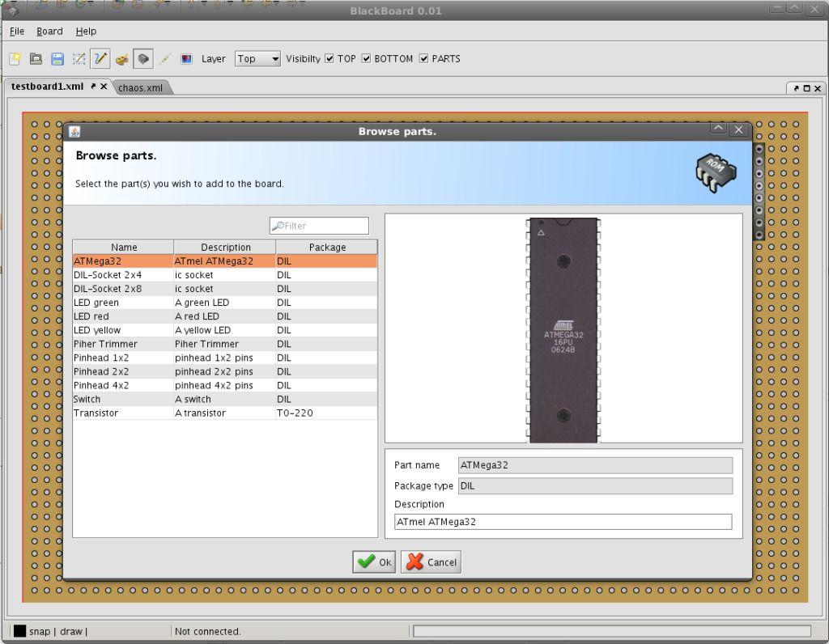Click the New board toolbar icon
The height and width of the screenshot is (644, 829).
(15, 58)
